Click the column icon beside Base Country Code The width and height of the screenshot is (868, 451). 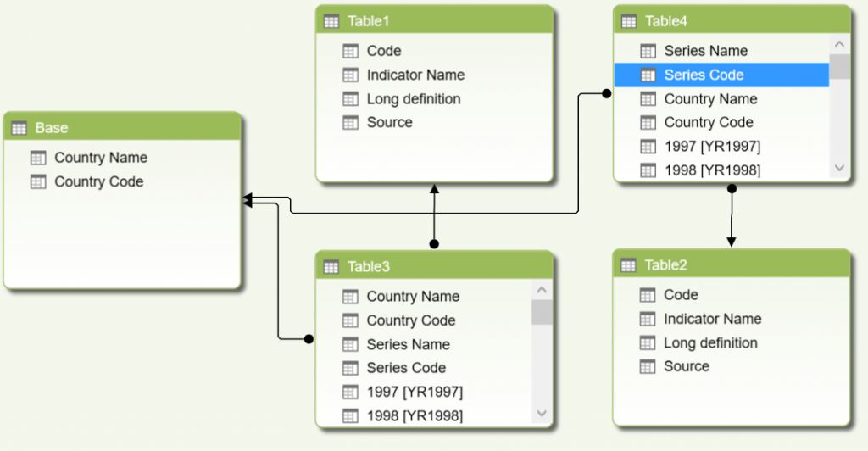pyautogui.click(x=38, y=182)
